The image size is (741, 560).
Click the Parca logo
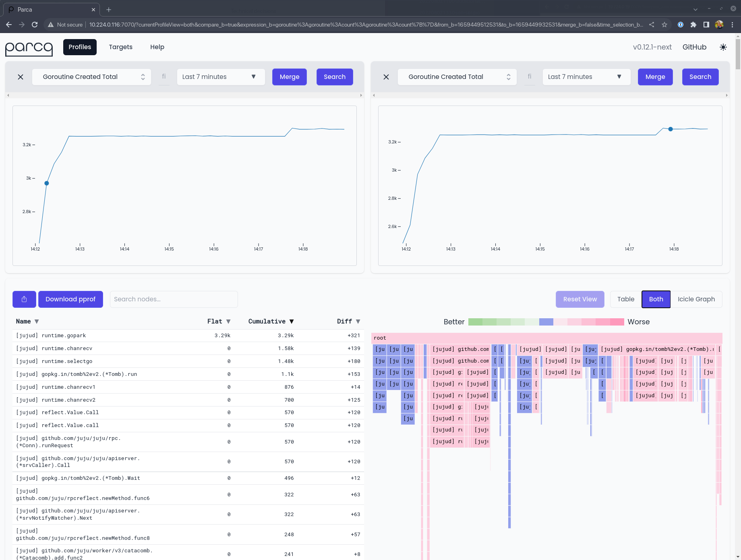coord(29,48)
